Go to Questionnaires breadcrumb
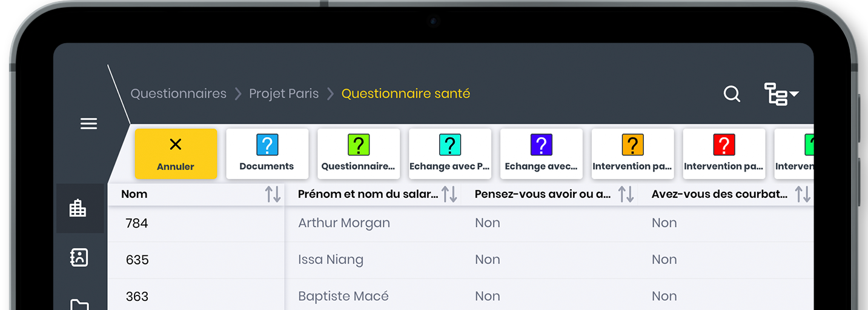 coord(179,94)
